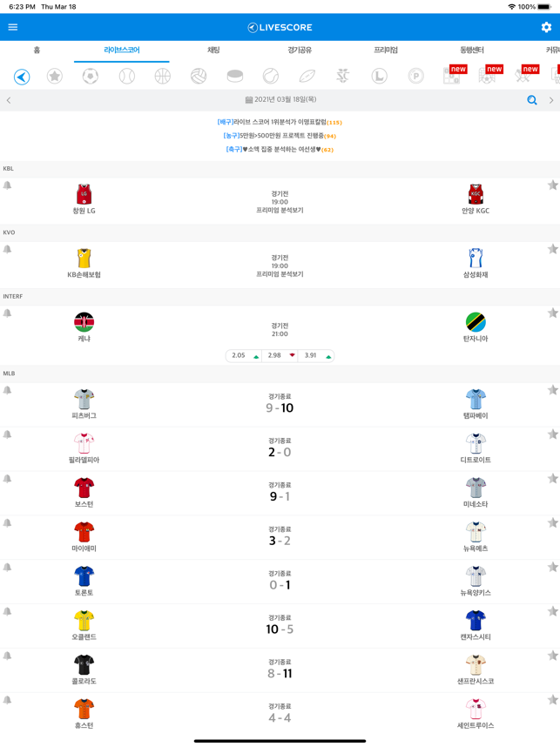Open the [배구] analyst column link
The width and height of the screenshot is (560, 747).
coord(280,123)
